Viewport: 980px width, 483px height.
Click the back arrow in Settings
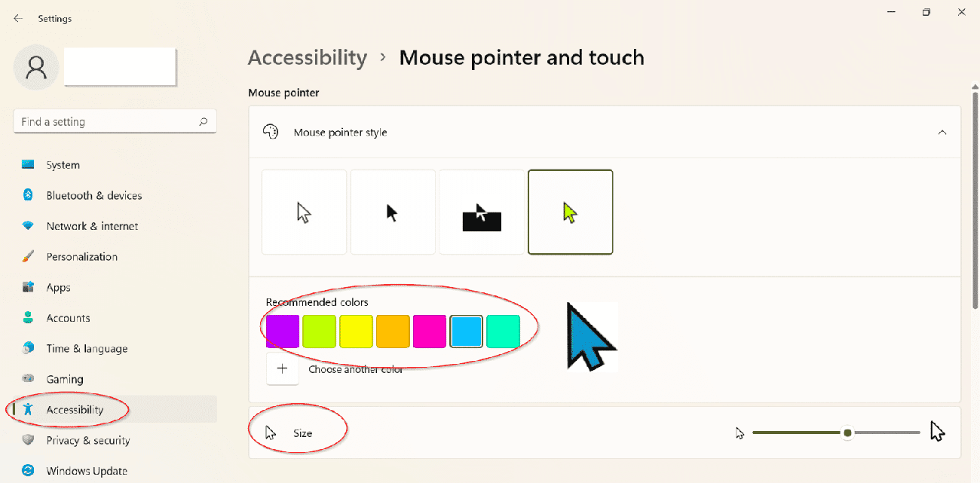click(18, 18)
